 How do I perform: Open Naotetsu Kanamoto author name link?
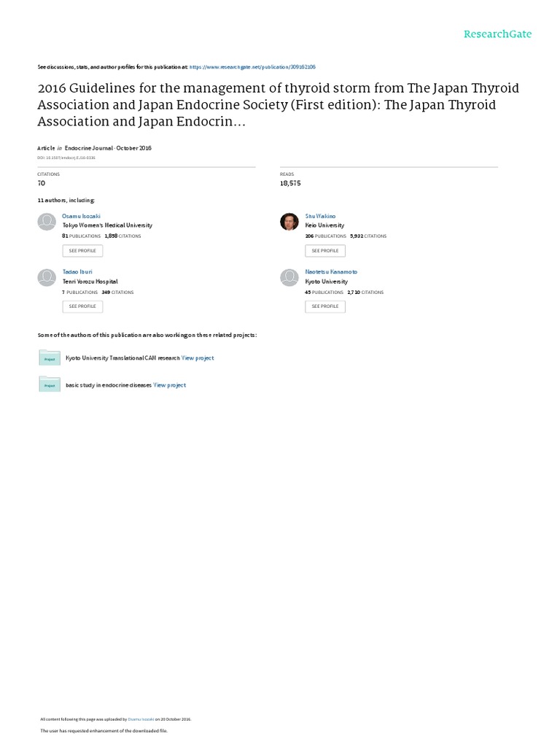[x=331, y=272]
